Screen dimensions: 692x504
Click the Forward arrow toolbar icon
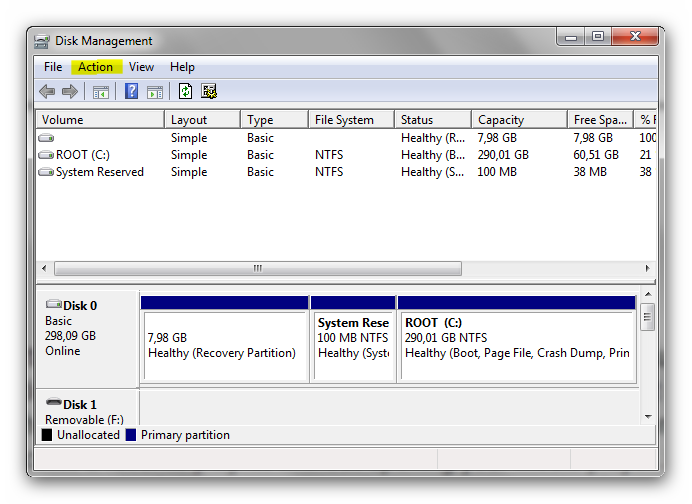click(70, 92)
